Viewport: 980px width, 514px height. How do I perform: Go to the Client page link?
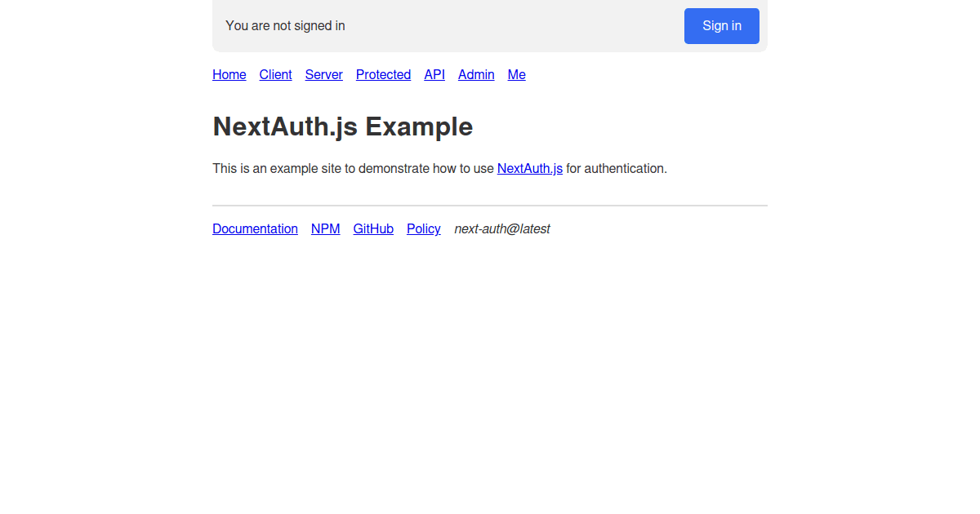coord(275,75)
